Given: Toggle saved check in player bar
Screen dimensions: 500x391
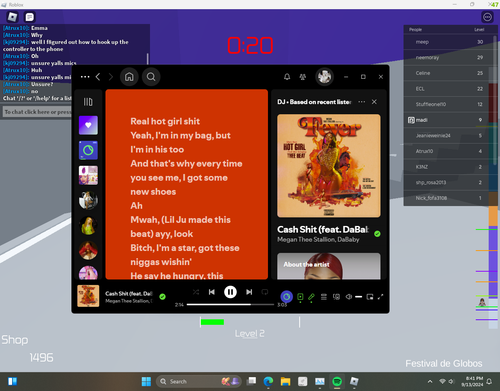Looking at the screenshot, I should [x=162, y=296].
